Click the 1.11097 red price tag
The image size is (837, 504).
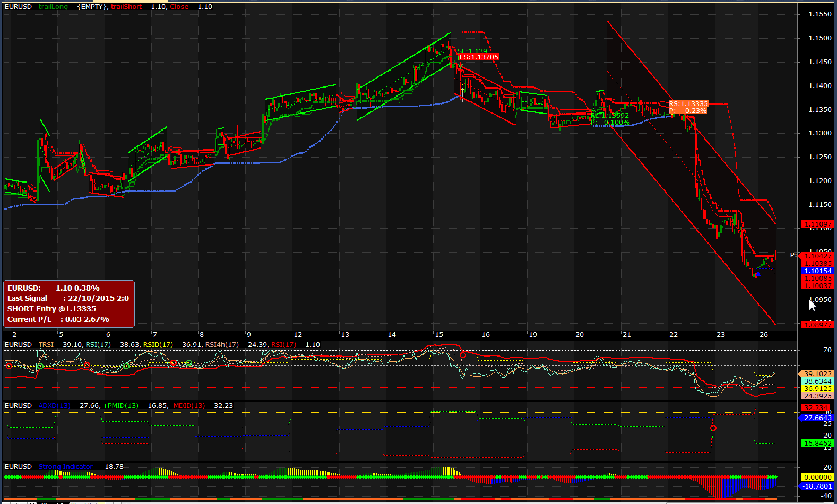click(x=817, y=224)
